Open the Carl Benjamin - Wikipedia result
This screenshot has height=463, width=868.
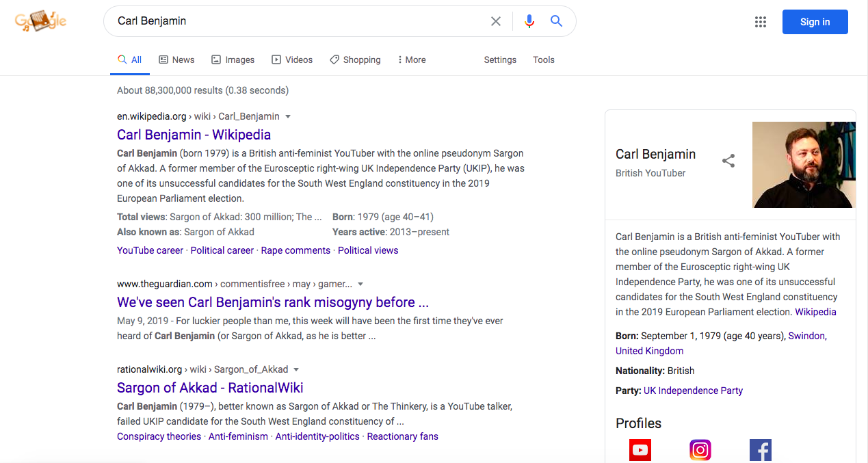[x=194, y=135]
